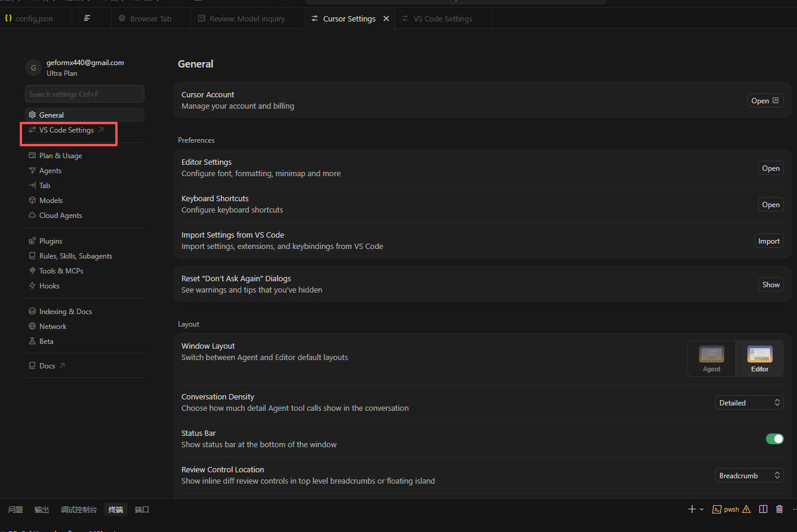Click Import for VS Code settings
The width and height of the screenshot is (797, 532).
[769, 241]
